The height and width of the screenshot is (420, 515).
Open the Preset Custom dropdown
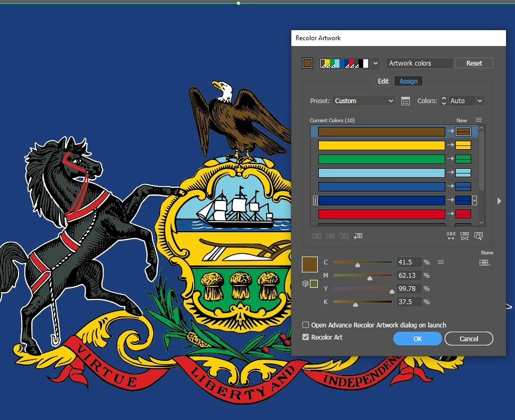pyautogui.click(x=364, y=101)
